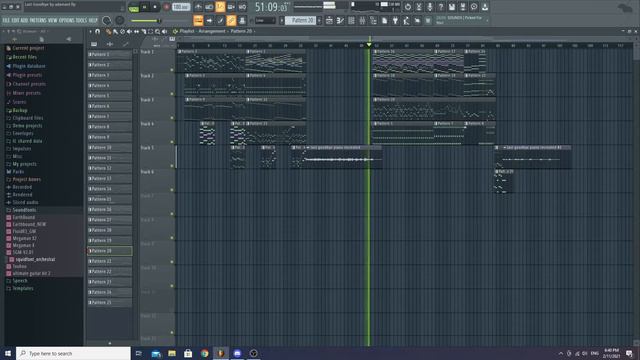This screenshot has width=640, height=360.
Task: Open the FILE menu
Action: point(6,20)
